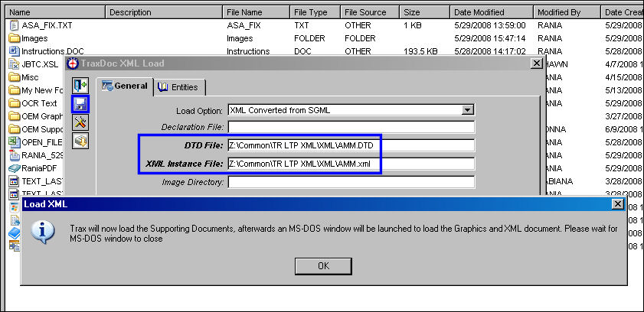Select the RANIA_529 PDF file icon
644x312 pixels.
[x=15, y=155]
